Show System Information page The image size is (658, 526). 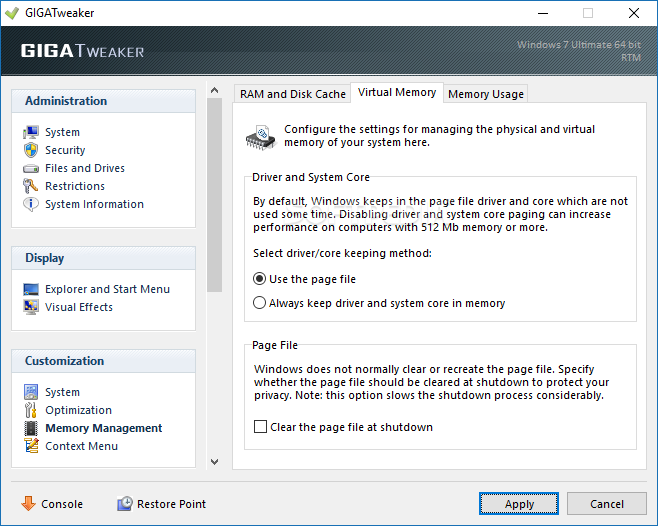[94, 204]
